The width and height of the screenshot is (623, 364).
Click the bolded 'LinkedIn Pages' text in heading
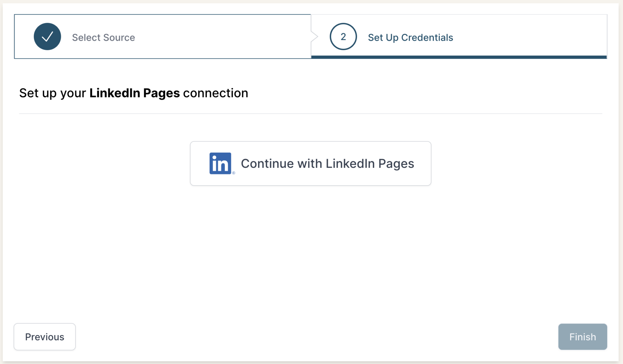click(x=134, y=93)
